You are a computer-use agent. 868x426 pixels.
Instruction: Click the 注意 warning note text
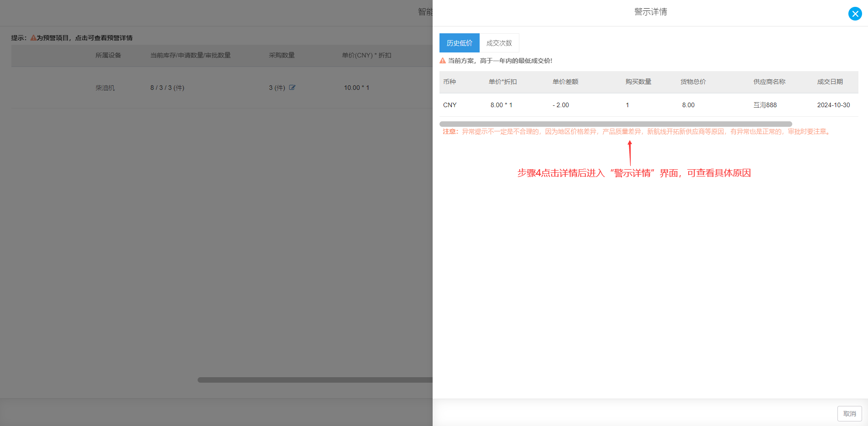637,131
